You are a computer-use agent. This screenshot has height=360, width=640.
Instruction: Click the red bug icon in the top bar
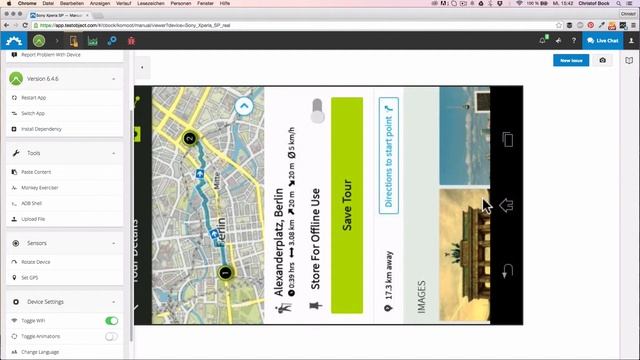tap(131, 41)
